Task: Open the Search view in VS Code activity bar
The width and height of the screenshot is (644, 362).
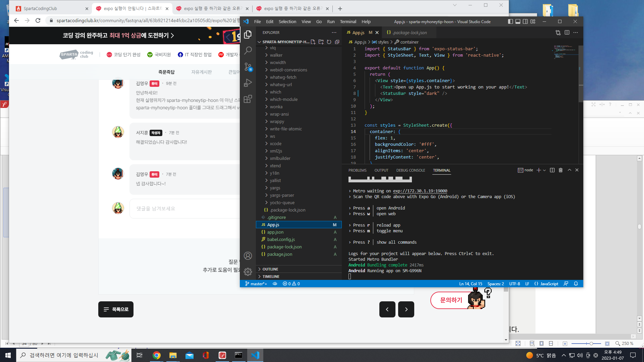Action: coord(248,51)
